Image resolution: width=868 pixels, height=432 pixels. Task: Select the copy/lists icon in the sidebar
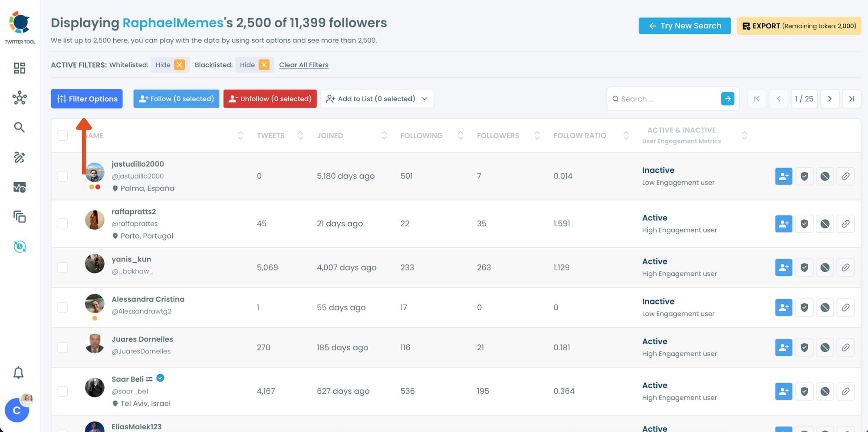pyautogui.click(x=19, y=217)
